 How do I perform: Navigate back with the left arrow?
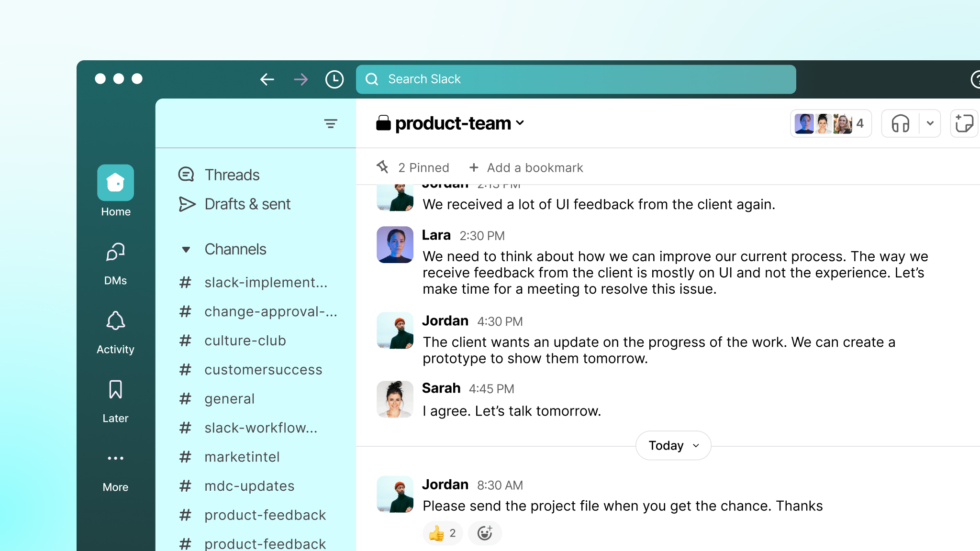coord(267,79)
